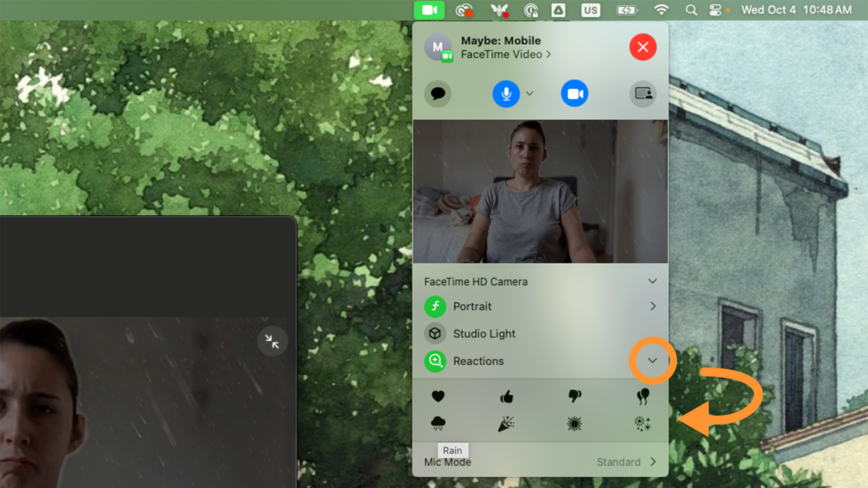The image size is (868, 488).
Task: Send the thumbs down reaction
Action: (575, 396)
